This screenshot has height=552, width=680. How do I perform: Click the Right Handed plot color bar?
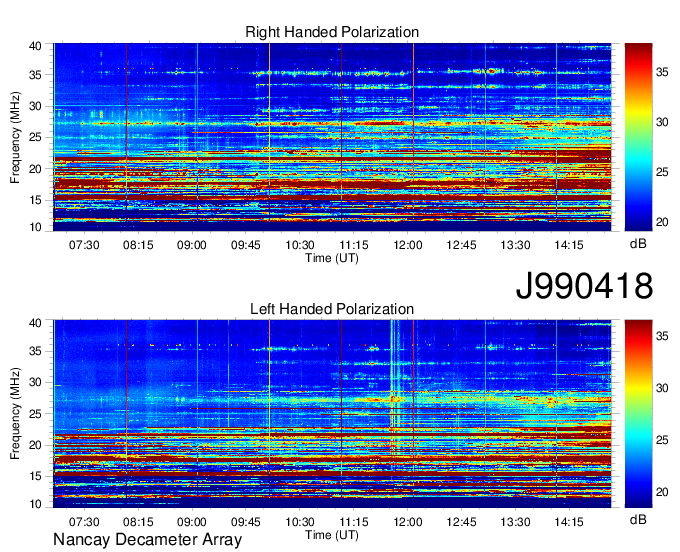(x=638, y=137)
